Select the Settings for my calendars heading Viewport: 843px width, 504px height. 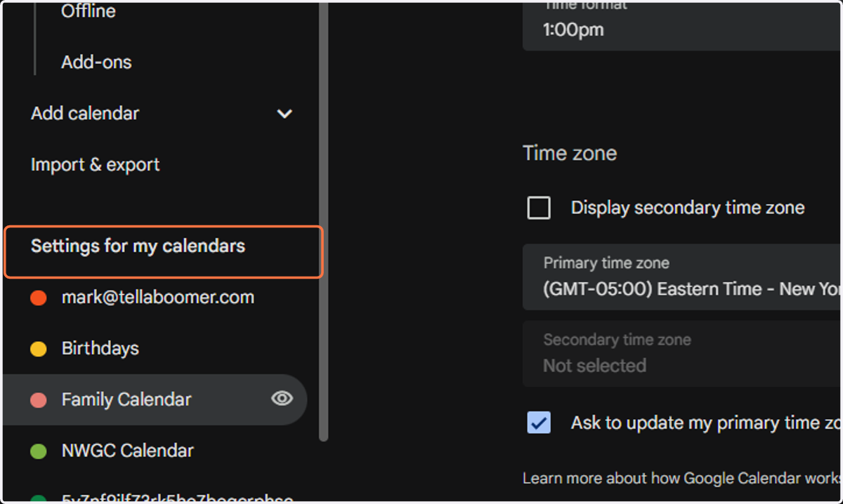pyautogui.click(x=138, y=246)
